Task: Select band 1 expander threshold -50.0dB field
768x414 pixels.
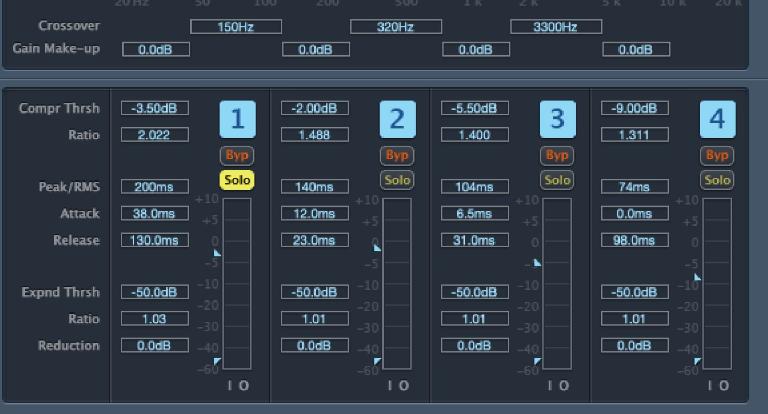Action: coord(155,292)
